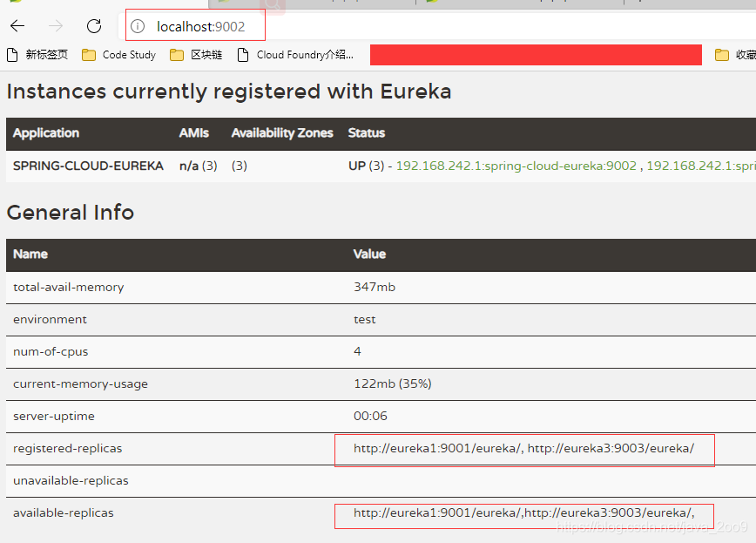Open the Code Study bookmark folder
Viewport: 756px width, 543px height.
118,55
